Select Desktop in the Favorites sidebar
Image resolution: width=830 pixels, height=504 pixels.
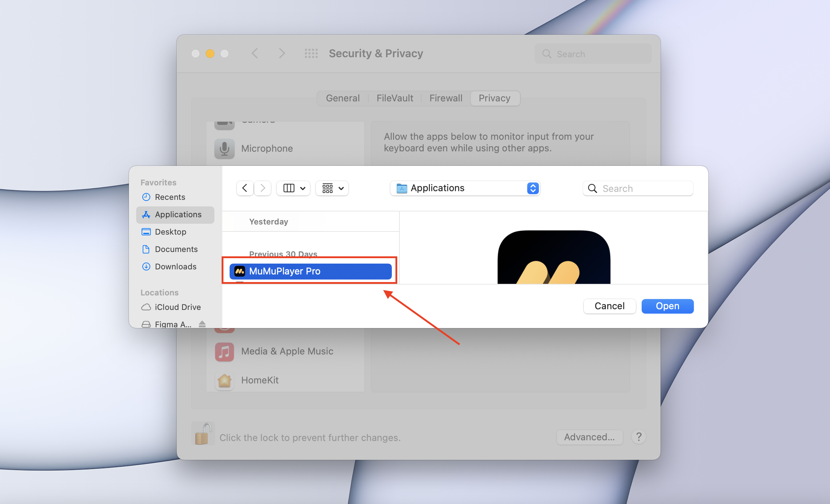pos(170,232)
